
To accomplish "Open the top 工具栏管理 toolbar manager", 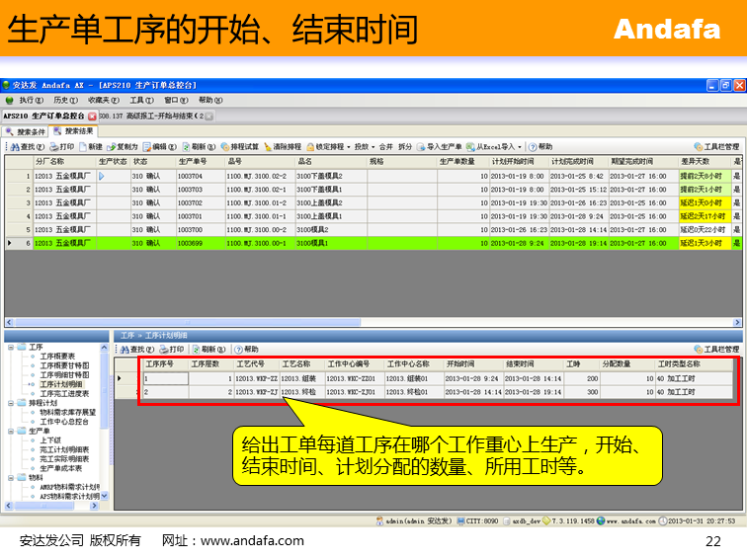I will pos(716,146).
